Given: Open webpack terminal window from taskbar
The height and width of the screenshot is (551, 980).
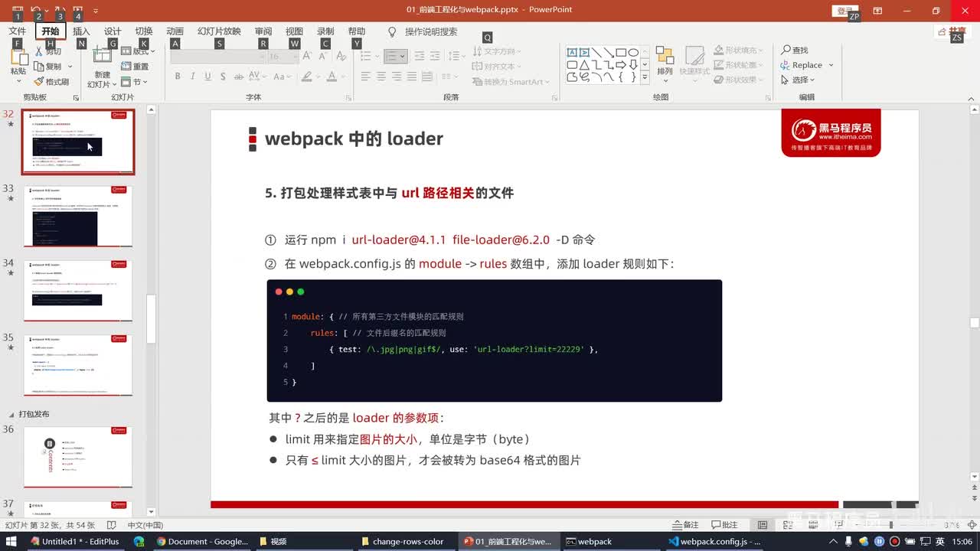Looking at the screenshot, I should pyautogui.click(x=589, y=541).
